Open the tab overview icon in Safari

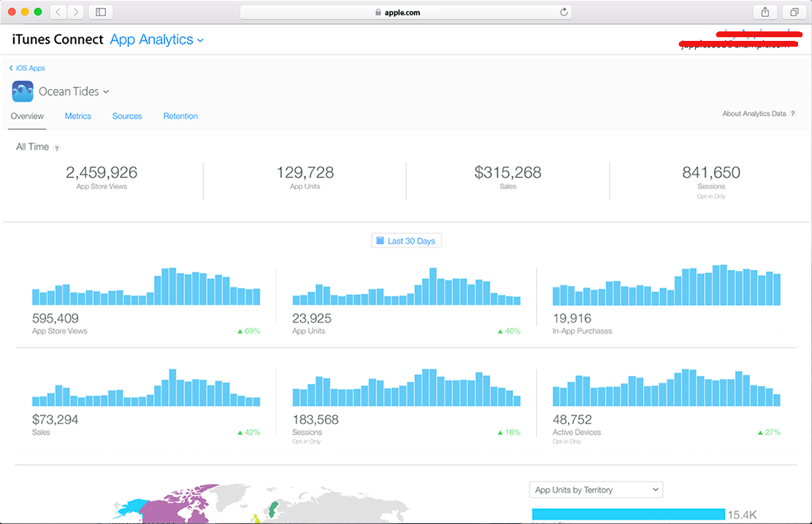(x=794, y=12)
